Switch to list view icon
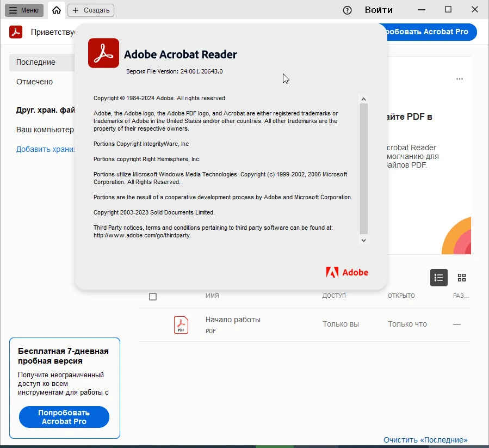 pos(438,278)
